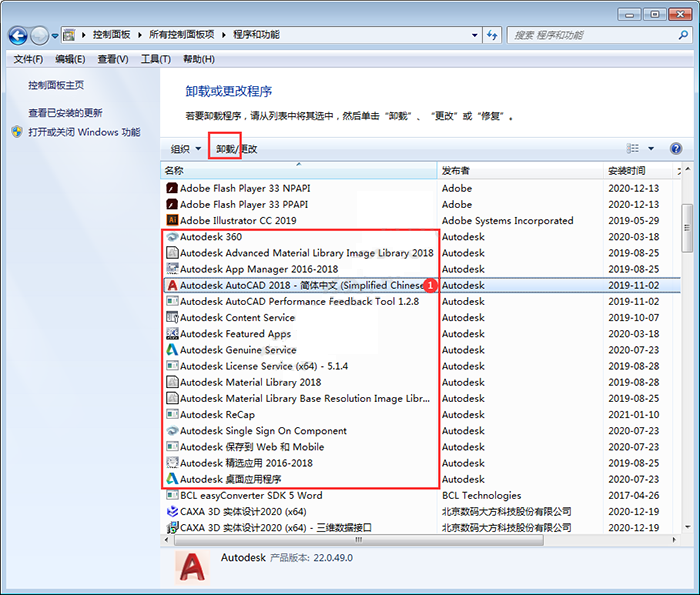The width and height of the screenshot is (700, 595).
Task: Sort by the 发布者 column header
Action: [521, 171]
